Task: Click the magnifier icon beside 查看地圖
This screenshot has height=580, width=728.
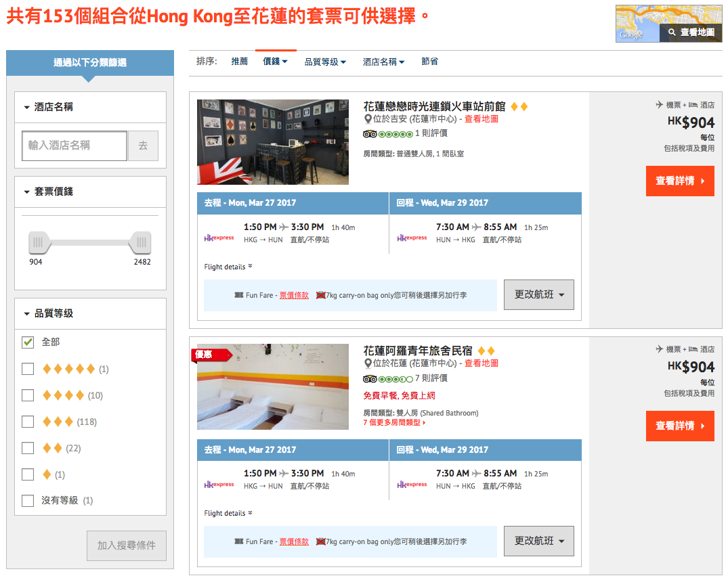Action: [672, 32]
